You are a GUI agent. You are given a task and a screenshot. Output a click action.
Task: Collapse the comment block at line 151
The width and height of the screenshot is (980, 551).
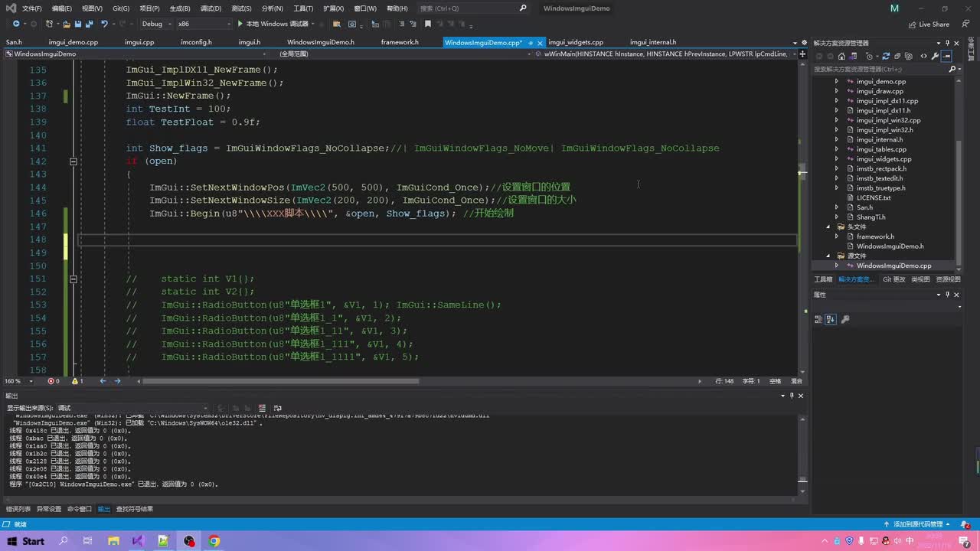click(73, 279)
